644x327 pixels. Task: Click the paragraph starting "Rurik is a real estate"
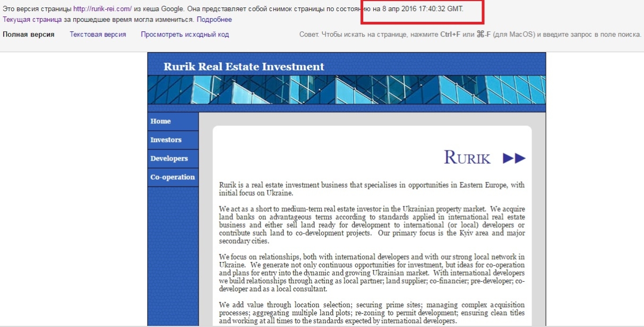[372, 189]
